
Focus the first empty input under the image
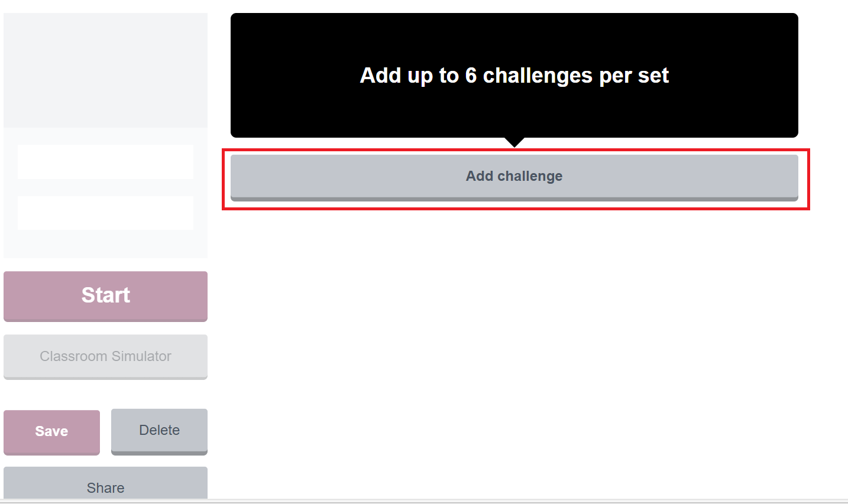(x=105, y=161)
